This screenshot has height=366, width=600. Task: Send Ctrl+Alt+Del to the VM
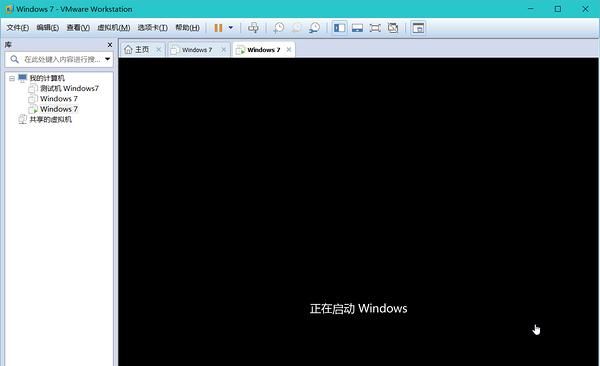[253, 28]
